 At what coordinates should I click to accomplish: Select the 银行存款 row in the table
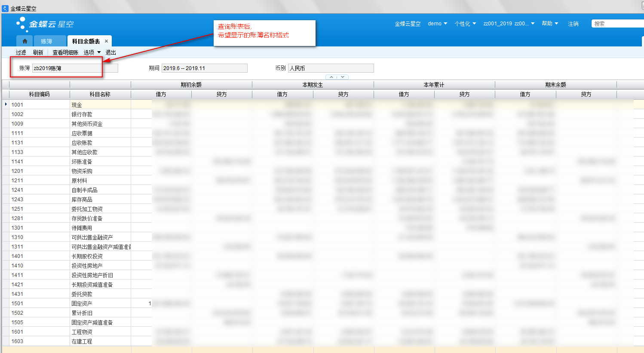tap(82, 114)
